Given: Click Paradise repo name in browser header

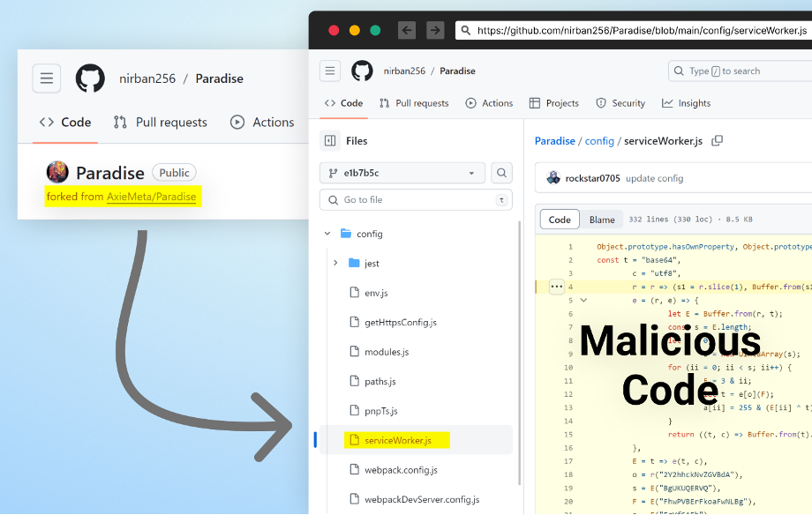Looking at the screenshot, I should pyautogui.click(x=457, y=71).
